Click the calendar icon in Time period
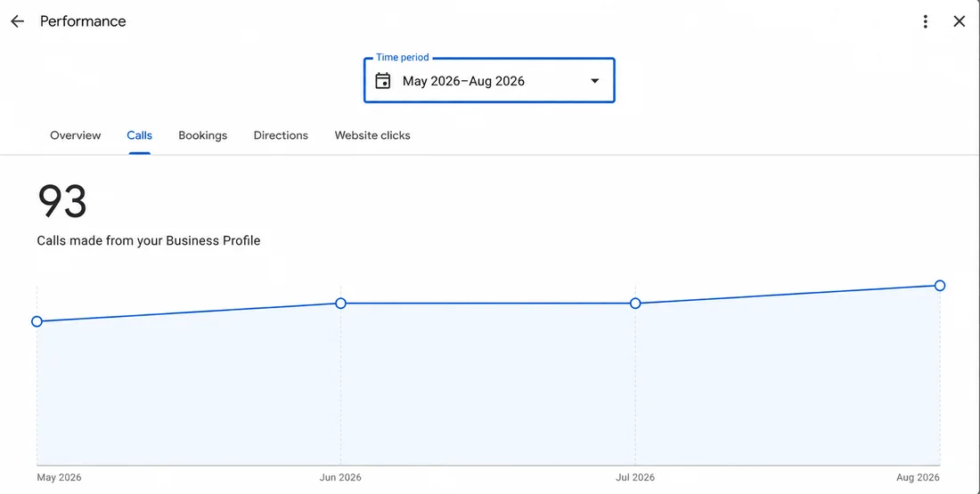Viewport: 980px width, 494px height. tap(382, 81)
